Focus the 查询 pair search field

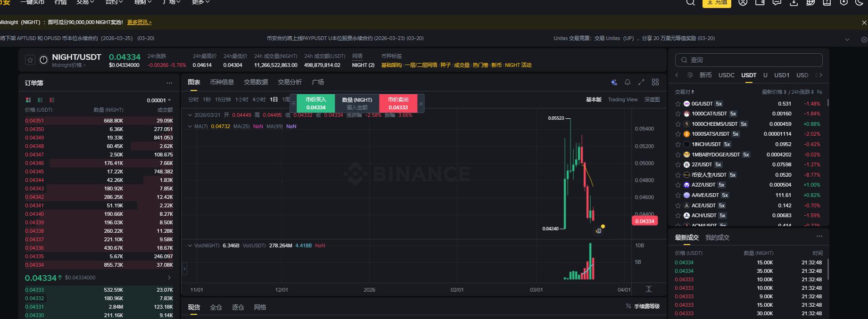749,60
